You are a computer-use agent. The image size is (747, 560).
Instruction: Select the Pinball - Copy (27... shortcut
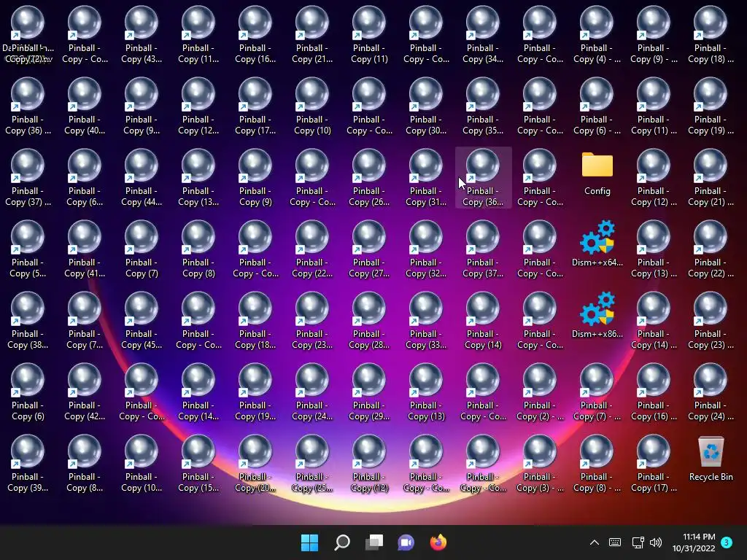[x=369, y=249]
